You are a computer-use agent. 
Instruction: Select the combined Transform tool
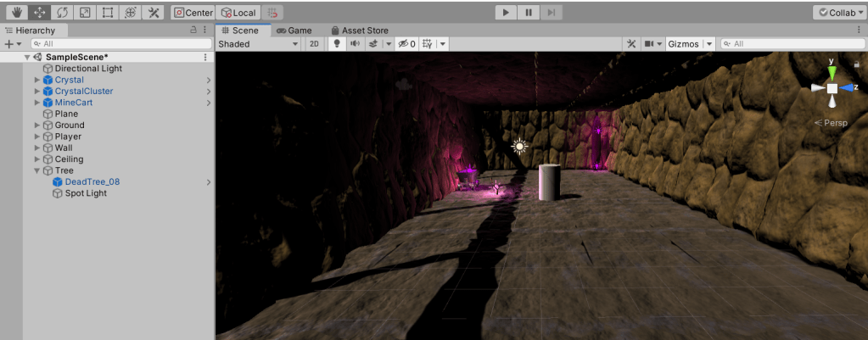point(130,13)
